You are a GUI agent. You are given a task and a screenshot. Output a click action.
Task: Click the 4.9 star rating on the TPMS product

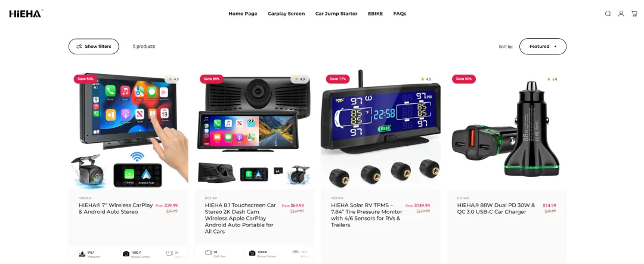tap(426, 79)
